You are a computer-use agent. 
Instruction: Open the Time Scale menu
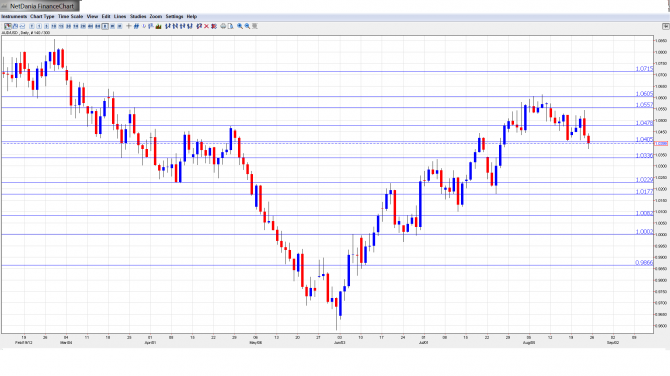(x=71, y=16)
